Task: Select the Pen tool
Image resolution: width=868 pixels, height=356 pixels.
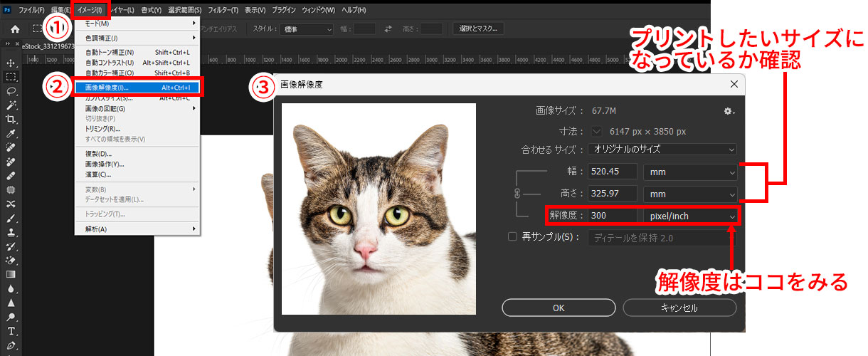Action: [11, 346]
